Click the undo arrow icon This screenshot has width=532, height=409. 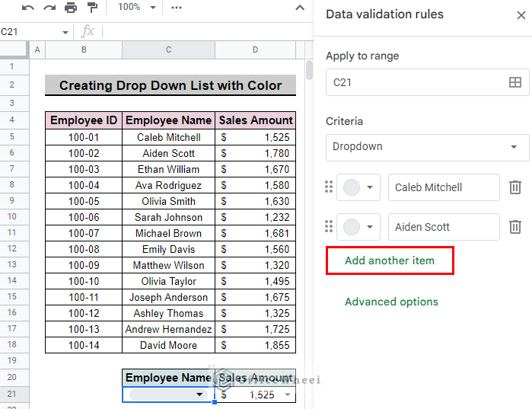pyautogui.click(x=28, y=8)
